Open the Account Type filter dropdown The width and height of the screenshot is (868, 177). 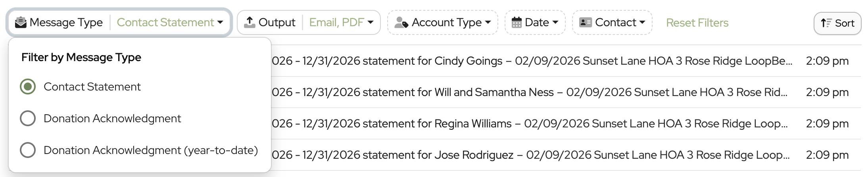click(x=488, y=23)
